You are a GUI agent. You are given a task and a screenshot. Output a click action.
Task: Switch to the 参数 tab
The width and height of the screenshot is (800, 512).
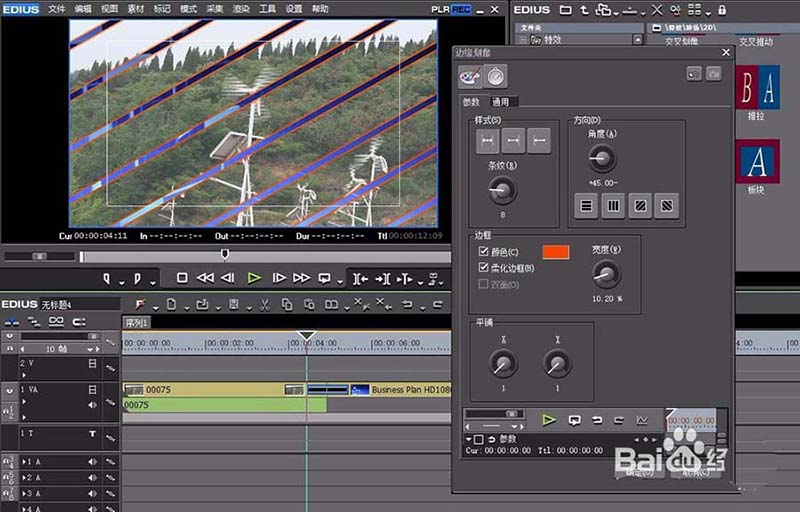(471, 102)
